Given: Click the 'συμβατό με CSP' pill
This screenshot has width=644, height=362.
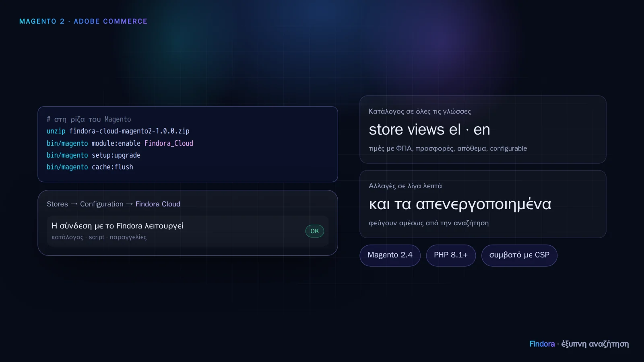Looking at the screenshot, I should point(519,255).
